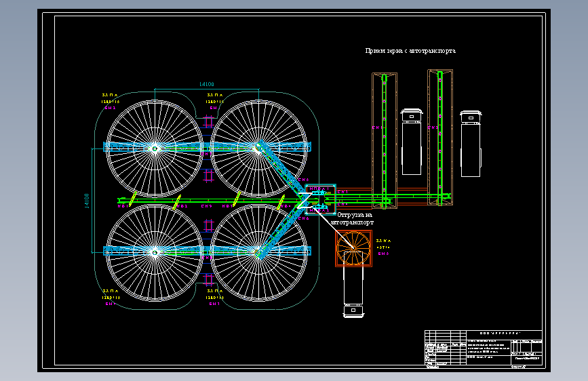Select the cyan elevator tower box

click(x=321, y=199)
